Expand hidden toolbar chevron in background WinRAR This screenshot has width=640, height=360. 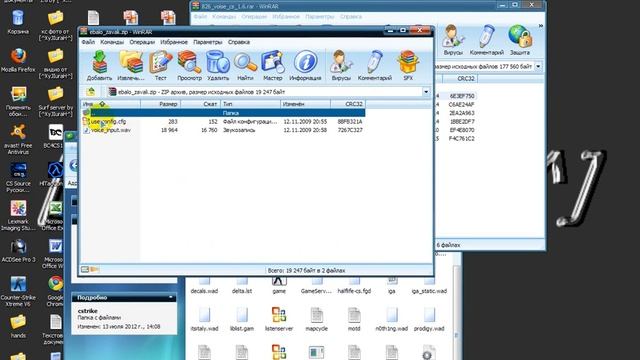click(x=540, y=26)
